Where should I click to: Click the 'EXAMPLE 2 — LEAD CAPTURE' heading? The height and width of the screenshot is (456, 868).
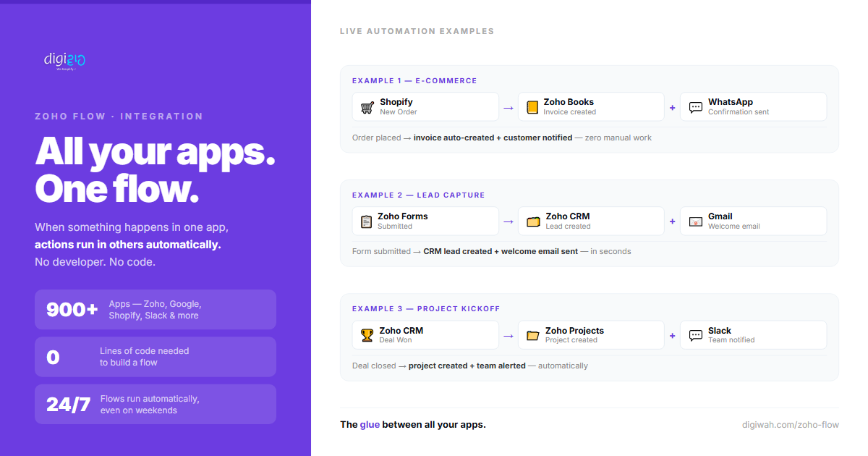pos(419,195)
